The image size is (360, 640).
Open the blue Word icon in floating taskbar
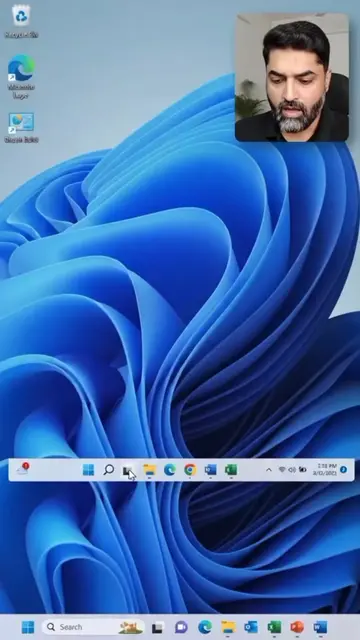pos(211,470)
